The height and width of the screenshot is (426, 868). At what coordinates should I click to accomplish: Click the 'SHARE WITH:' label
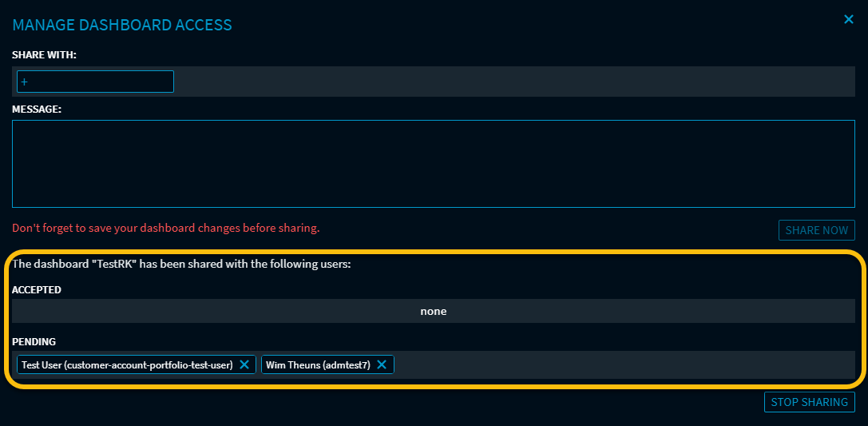44,55
